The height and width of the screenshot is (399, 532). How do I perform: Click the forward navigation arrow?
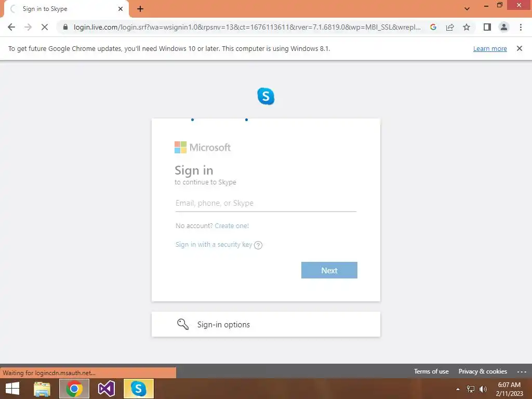coord(28,27)
